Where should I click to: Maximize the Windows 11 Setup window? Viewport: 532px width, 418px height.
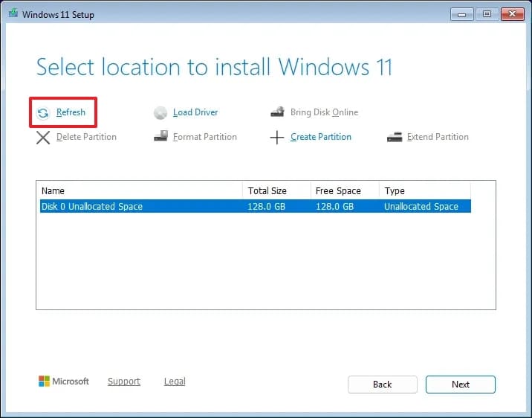coord(487,14)
